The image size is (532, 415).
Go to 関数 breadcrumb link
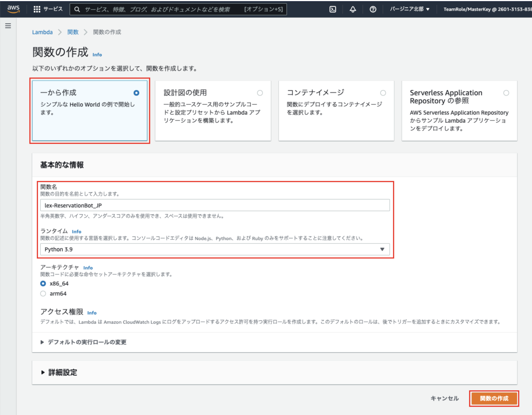coord(73,32)
